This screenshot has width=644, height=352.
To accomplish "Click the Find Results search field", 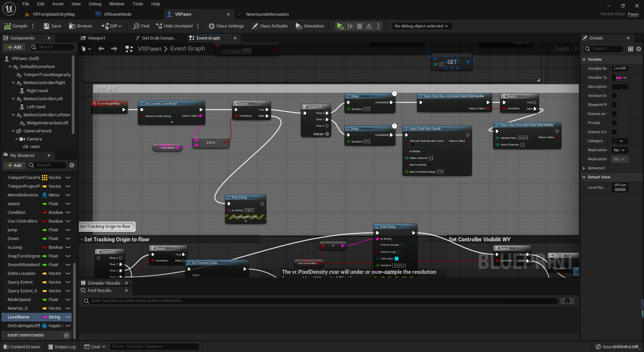I will pos(320,301).
